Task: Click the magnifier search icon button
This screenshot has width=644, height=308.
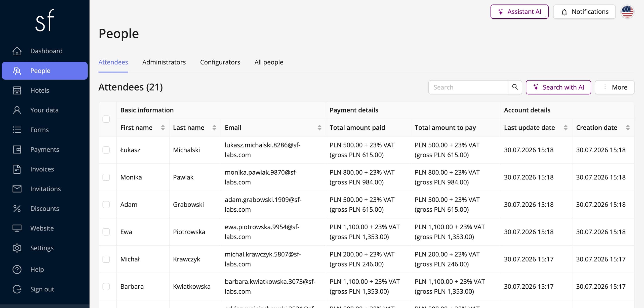Action: (515, 87)
